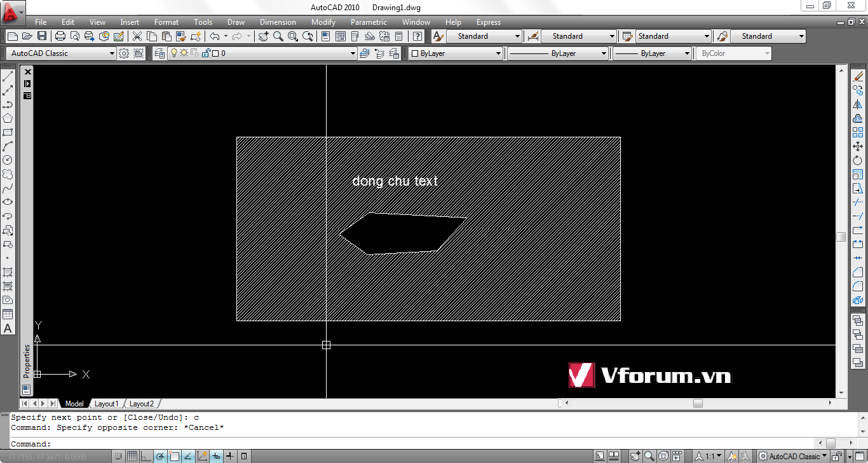Image resolution: width=868 pixels, height=463 pixels.
Task: Click the Undo arrow icon
Action: [x=214, y=36]
